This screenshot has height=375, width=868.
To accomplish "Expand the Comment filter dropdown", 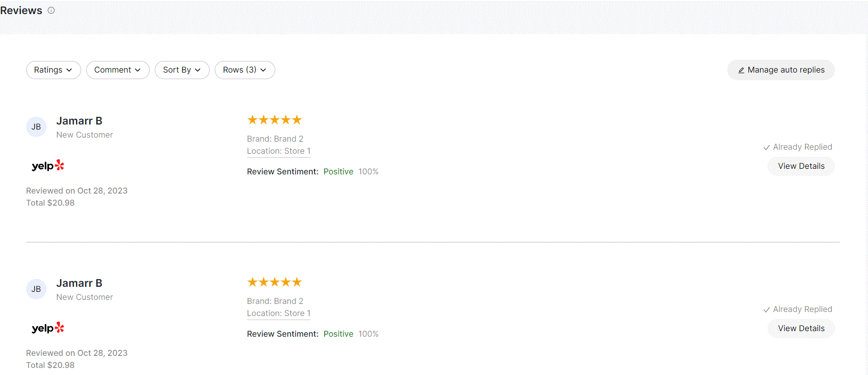I will click(x=117, y=70).
